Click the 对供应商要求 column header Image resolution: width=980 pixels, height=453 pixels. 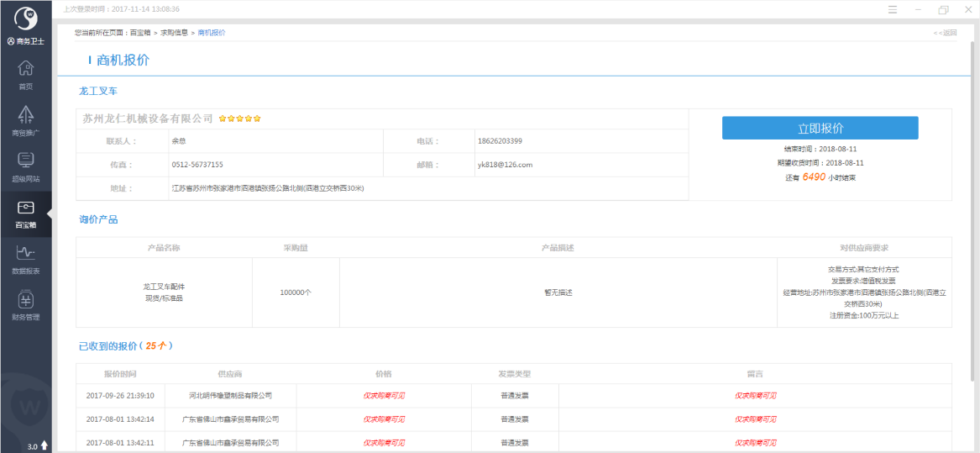864,248
